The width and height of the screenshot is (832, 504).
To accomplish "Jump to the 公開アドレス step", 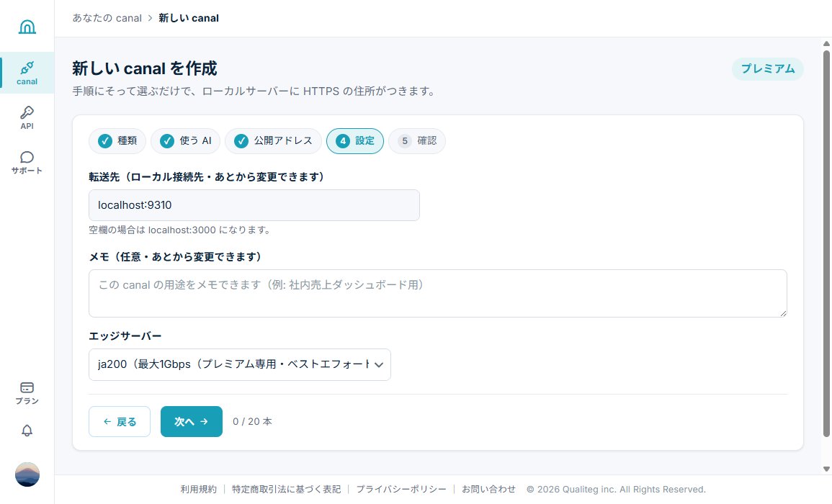I will [x=273, y=141].
